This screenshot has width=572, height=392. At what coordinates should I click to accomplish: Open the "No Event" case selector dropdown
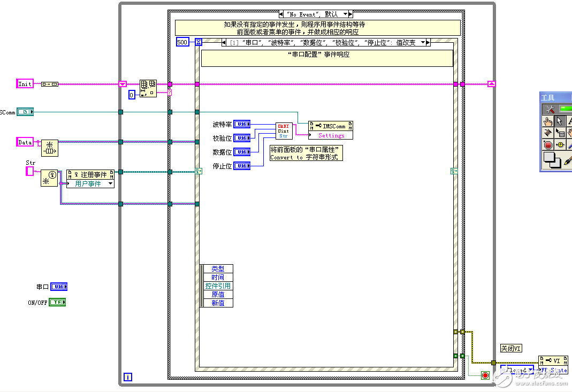pos(346,14)
